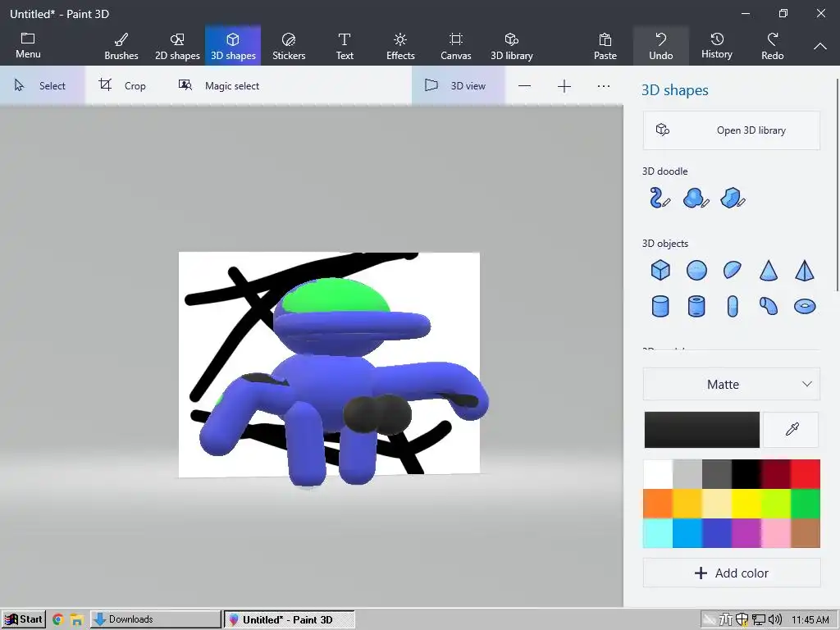Screen dimensions: 840x630
Task: Toggle the 3D view mode
Action: pyautogui.click(x=457, y=85)
